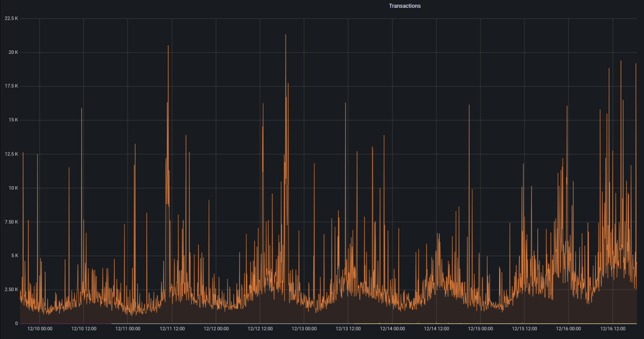Click the 12/10 12:00 time axis label
The width and height of the screenshot is (644, 339).
pos(84,329)
